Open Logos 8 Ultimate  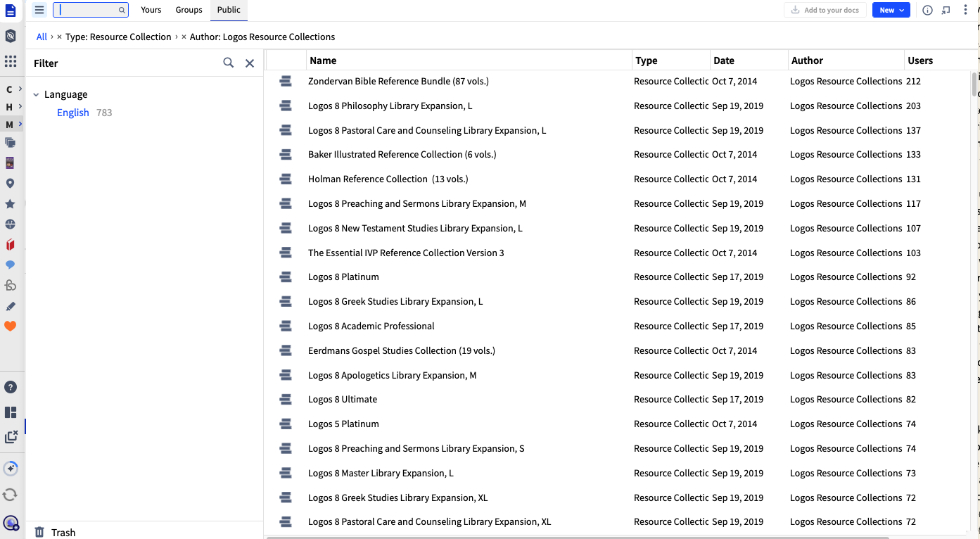tap(343, 400)
